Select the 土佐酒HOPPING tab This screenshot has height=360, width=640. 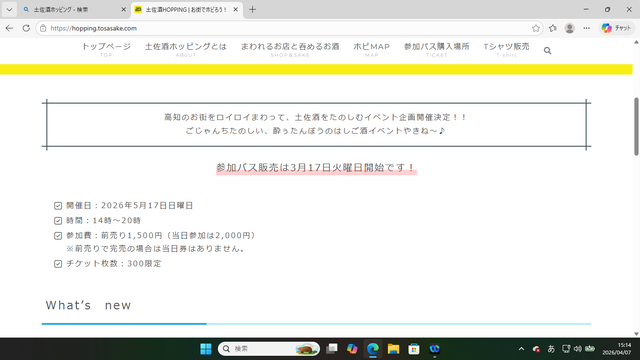187,9
